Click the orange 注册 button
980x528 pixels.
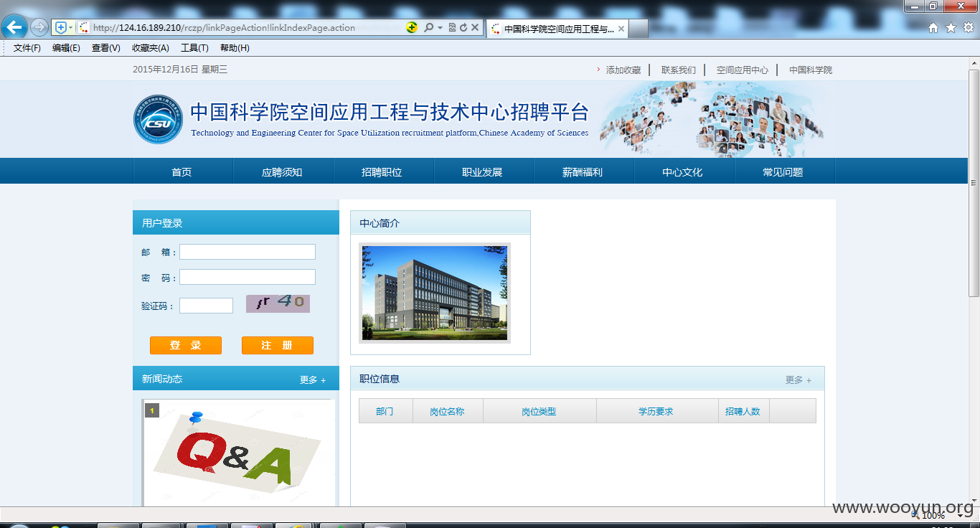coord(278,345)
